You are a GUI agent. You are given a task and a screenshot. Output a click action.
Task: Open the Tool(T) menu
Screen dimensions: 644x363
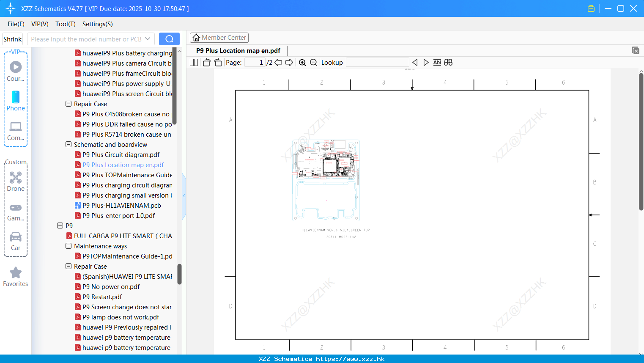(66, 24)
